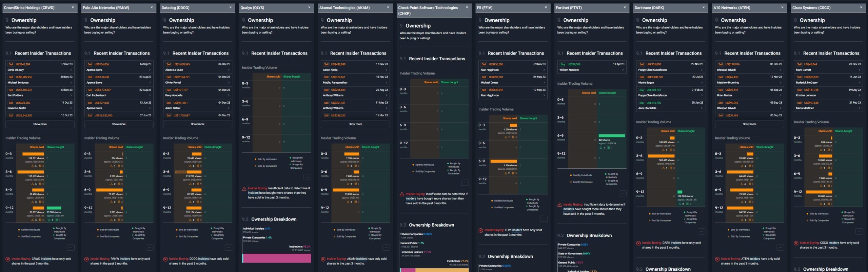Viewport: 868px width, 272px height.
Task: Open the more-options (...) button in Palo Alto panel
Action: coord(150,248)
